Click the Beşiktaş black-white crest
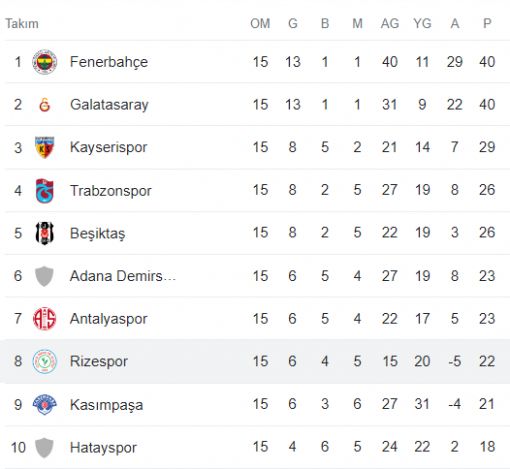510x469 pixels. pyautogui.click(x=44, y=233)
